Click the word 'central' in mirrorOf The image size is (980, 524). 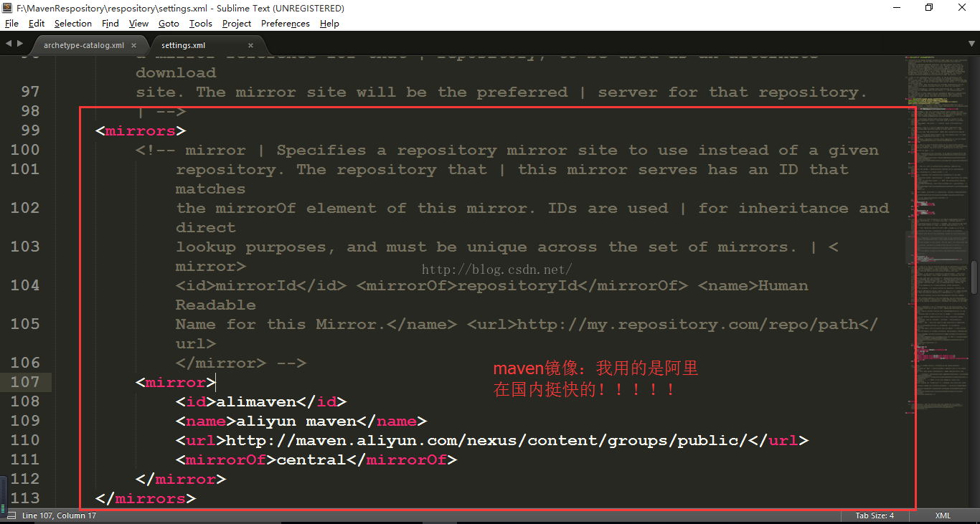click(x=311, y=459)
